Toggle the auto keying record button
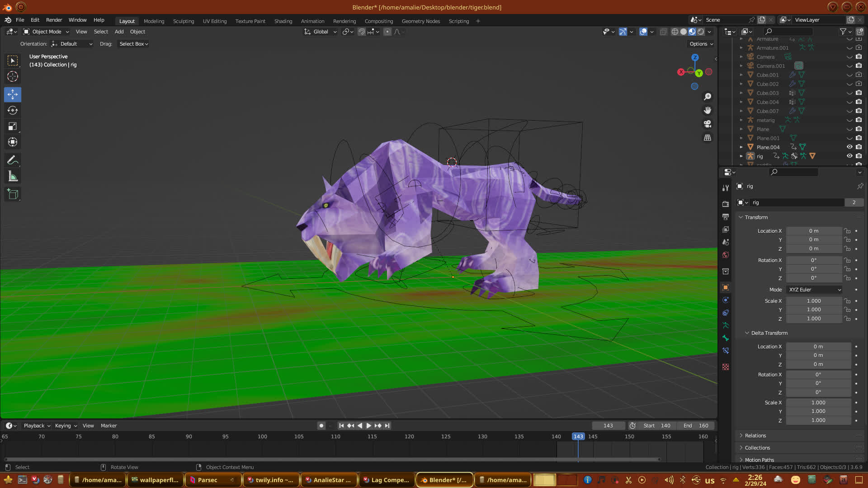The image size is (868, 488). coord(321,426)
